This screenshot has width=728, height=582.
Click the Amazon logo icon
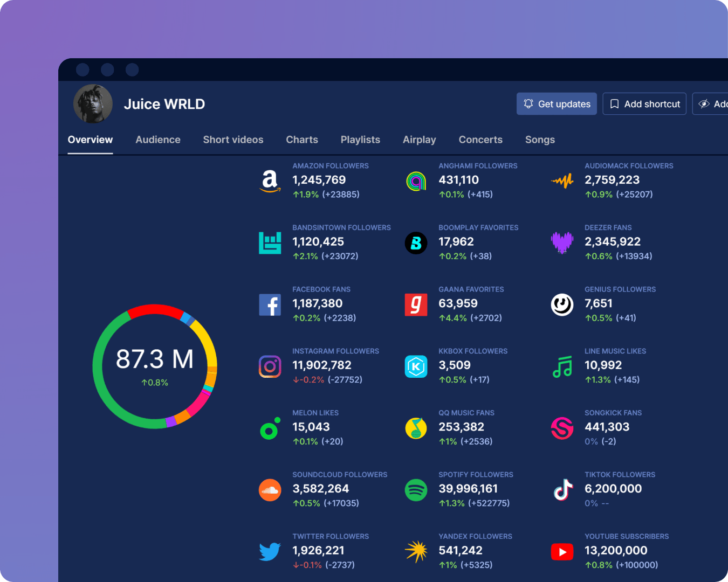270,181
